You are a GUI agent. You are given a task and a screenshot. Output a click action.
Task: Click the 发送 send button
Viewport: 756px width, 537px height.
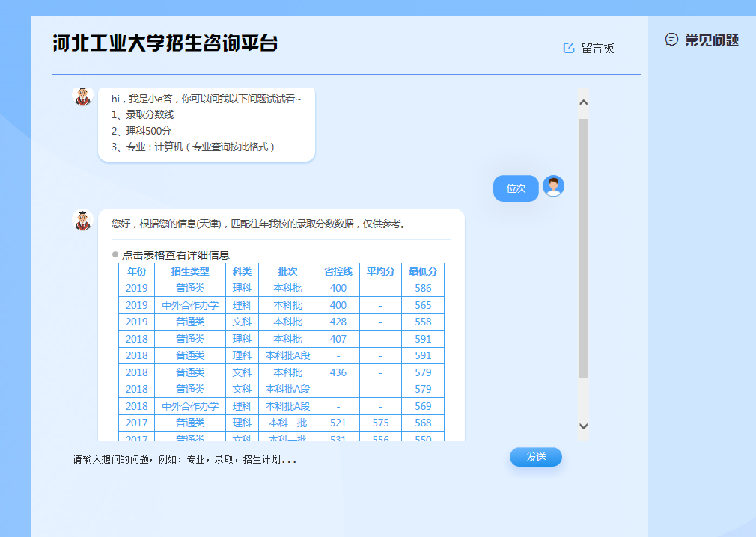tap(536, 457)
